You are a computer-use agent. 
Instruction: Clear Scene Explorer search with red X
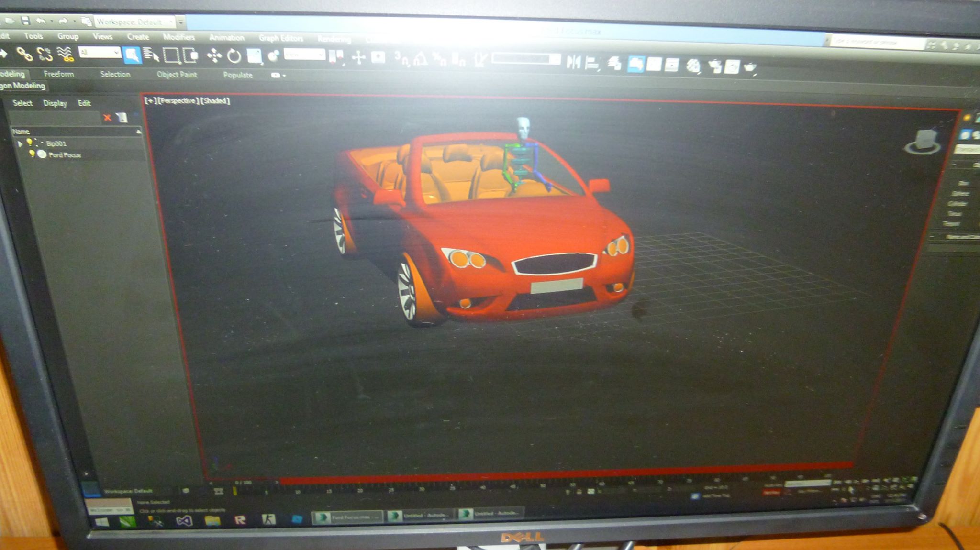107,117
